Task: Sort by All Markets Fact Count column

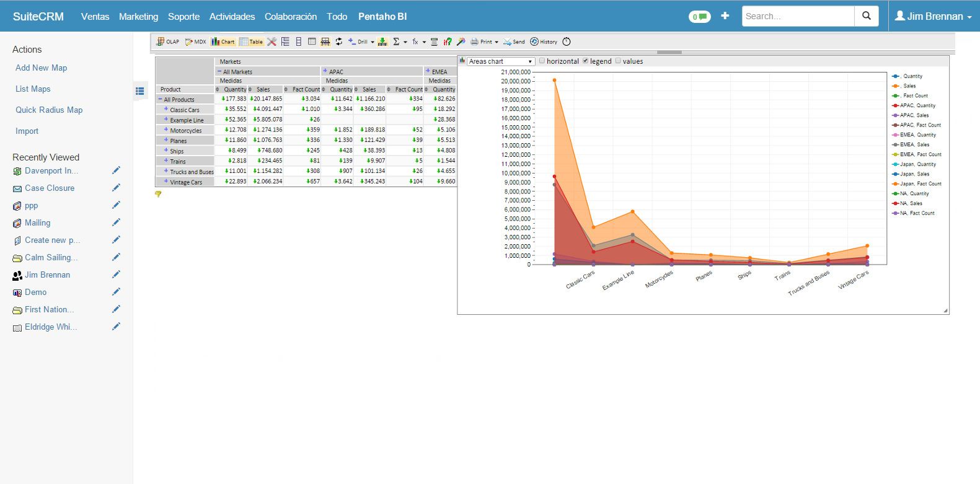Action: click(x=286, y=89)
